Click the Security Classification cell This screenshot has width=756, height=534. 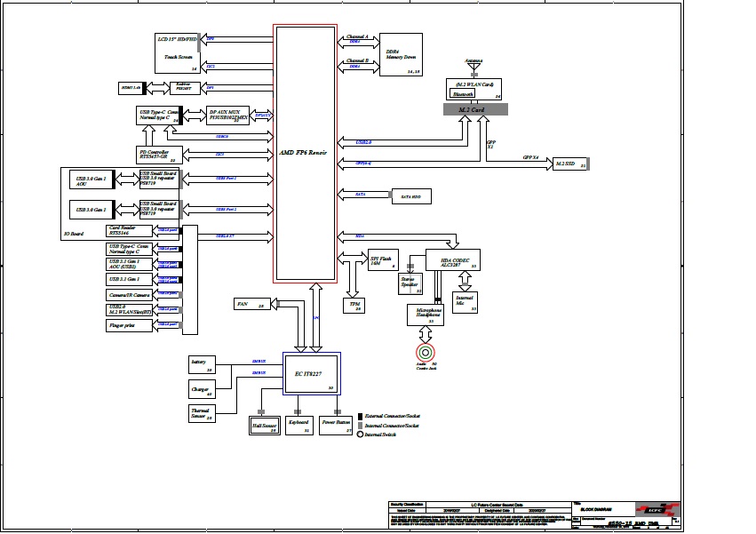pos(407,505)
